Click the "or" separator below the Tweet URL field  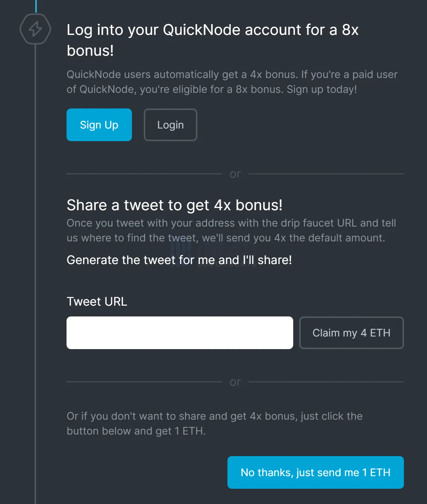235,382
